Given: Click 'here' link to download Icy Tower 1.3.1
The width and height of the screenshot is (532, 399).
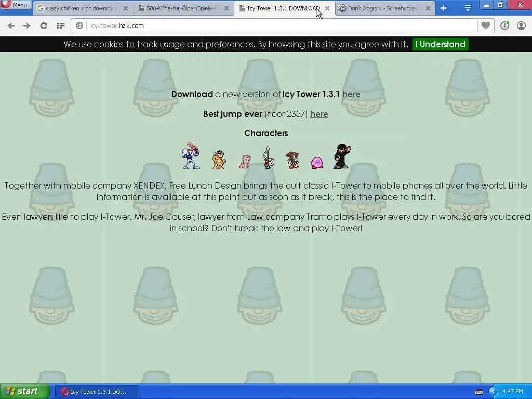Looking at the screenshot, I should (351, 95).
